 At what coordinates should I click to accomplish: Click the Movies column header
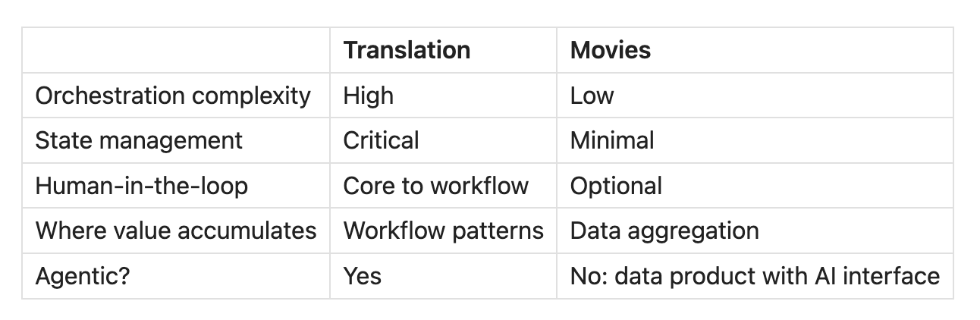610,50
